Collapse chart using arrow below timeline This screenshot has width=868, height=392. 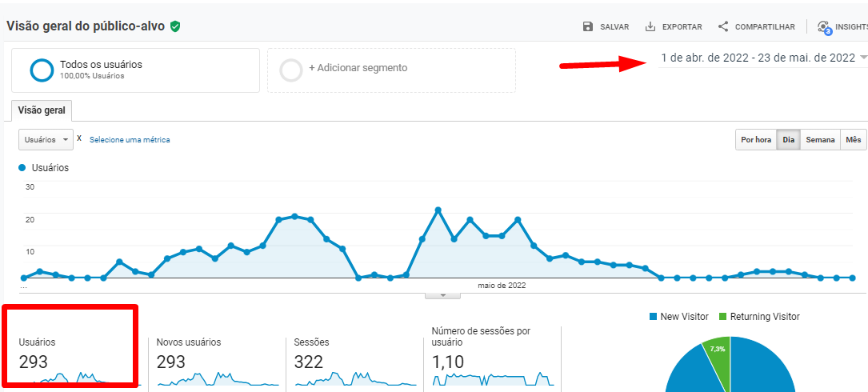click(x=443, y=295)
